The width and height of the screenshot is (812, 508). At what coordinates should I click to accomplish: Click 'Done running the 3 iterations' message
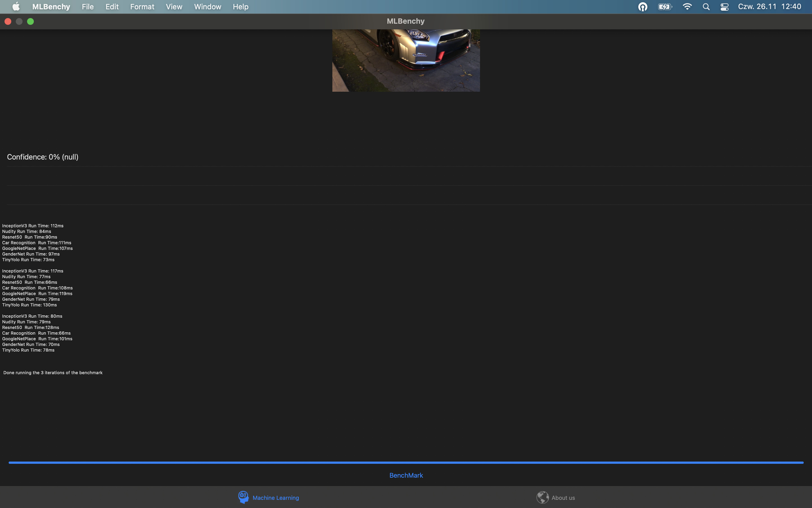[53, 373]
